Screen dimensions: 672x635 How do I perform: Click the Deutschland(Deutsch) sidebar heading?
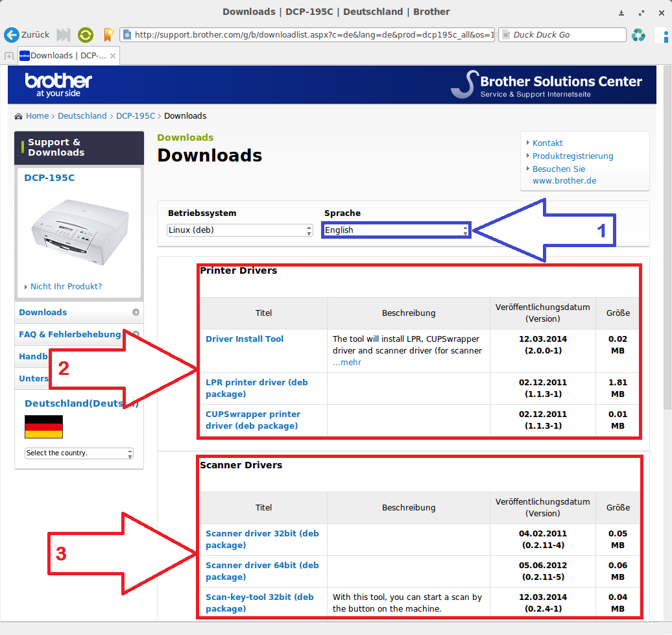coord(82,403)
